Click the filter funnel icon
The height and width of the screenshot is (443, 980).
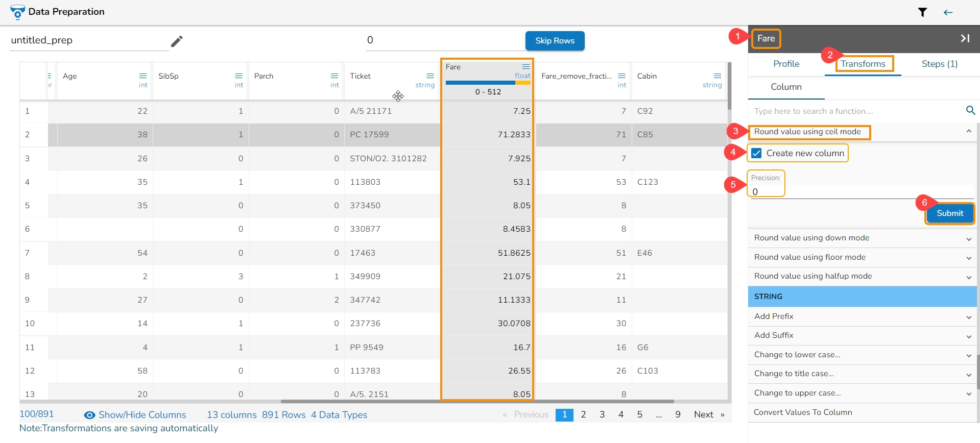(x=922, y=12)
